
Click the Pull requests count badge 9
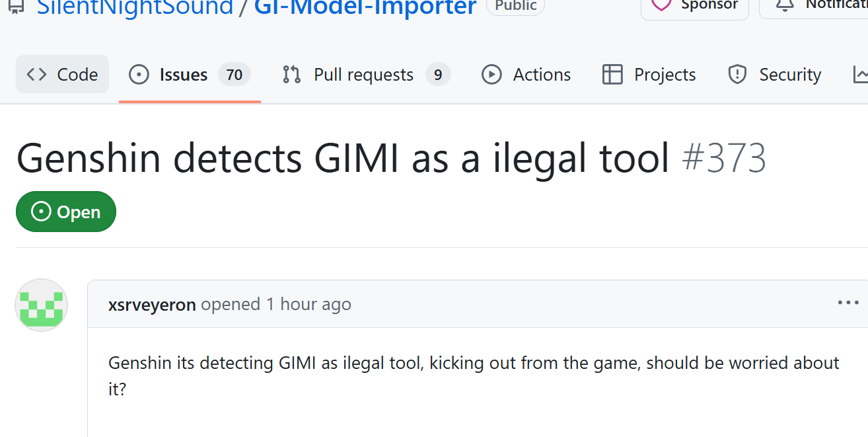[x=438, y=75]
